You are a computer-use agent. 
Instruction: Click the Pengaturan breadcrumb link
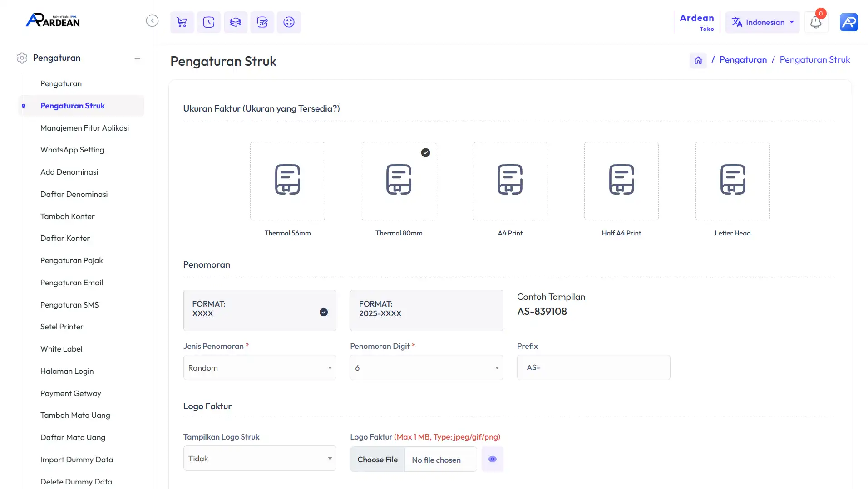pos(743,60)
